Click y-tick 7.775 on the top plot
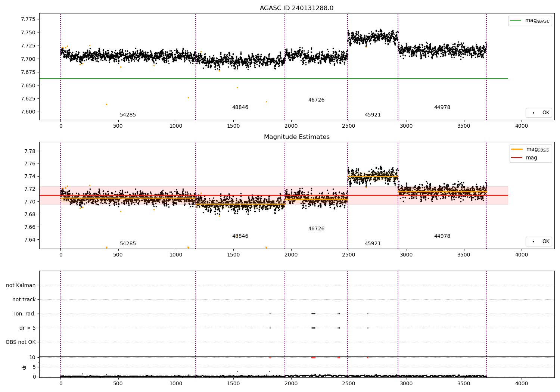Image resolution: width=560 pixels, height=392 pixels. pos(28,19)
